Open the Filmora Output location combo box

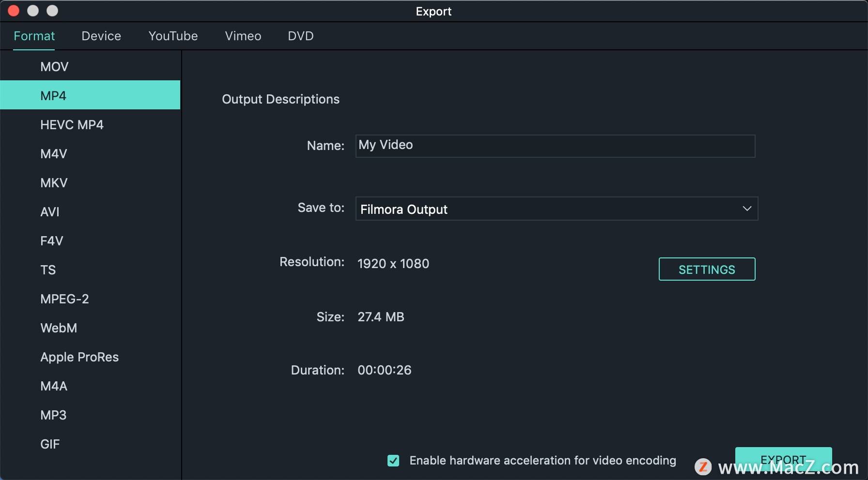(557, 209)
